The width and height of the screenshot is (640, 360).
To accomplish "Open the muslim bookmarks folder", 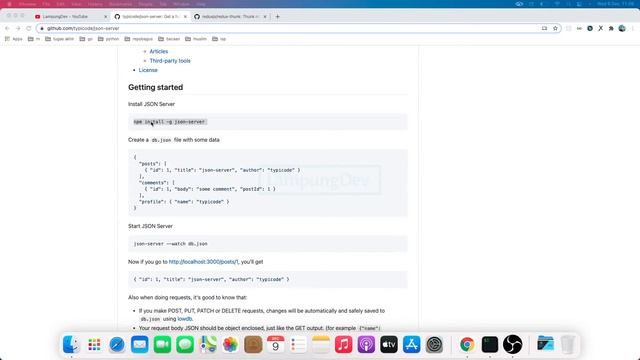I will coord(196,39).
